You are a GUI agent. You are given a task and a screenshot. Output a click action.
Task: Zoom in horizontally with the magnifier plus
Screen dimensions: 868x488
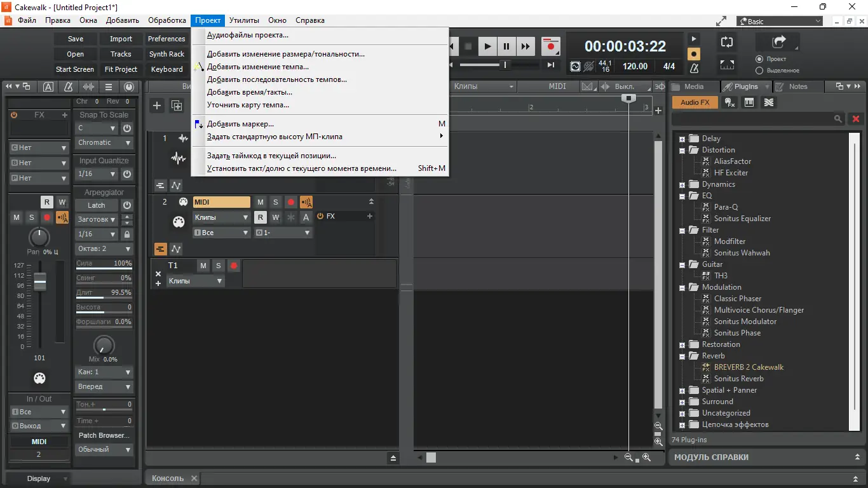pyautogui.click(x=646, y=457)
